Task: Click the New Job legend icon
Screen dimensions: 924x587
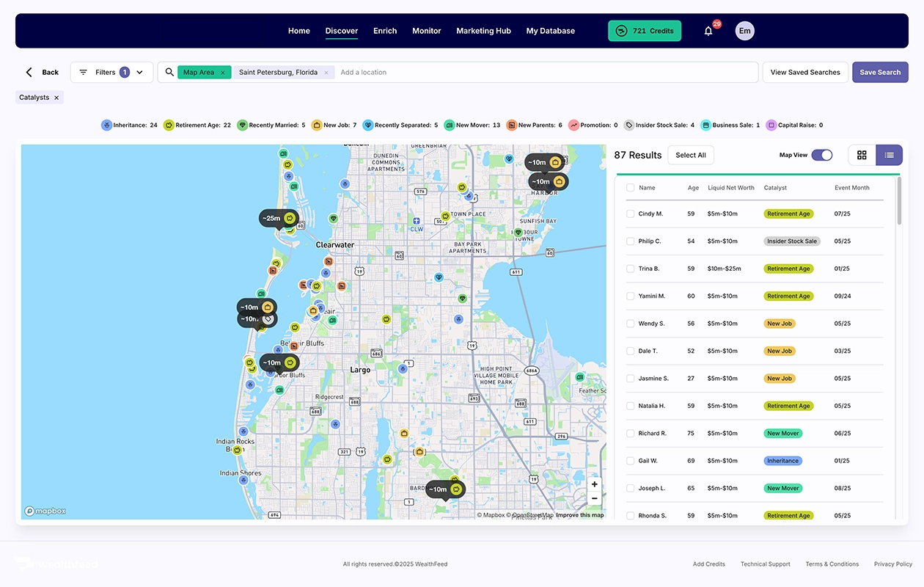Action: 317,125
